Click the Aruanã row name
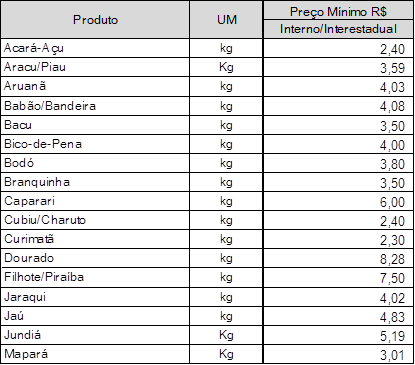Screen dimensions: 415x365 coord(25,86)
